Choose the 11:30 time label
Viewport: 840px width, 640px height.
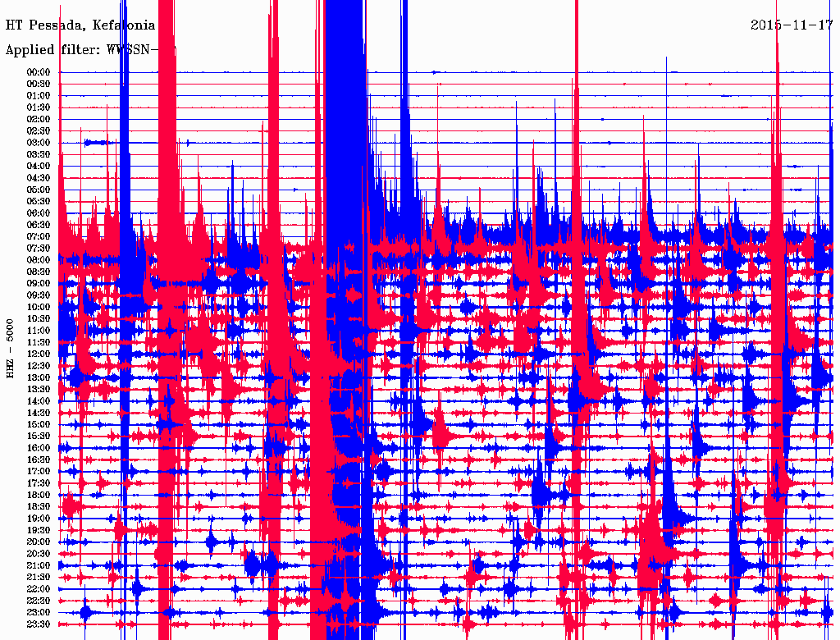(39, 342)
